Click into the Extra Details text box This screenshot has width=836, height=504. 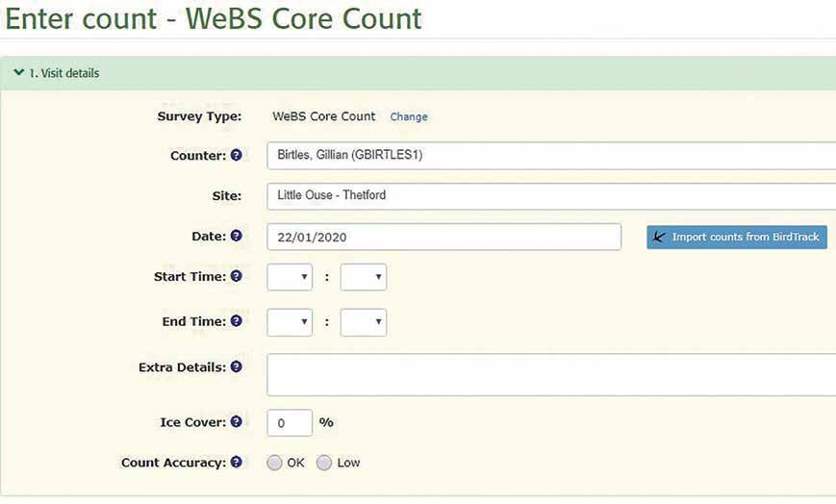551,374
